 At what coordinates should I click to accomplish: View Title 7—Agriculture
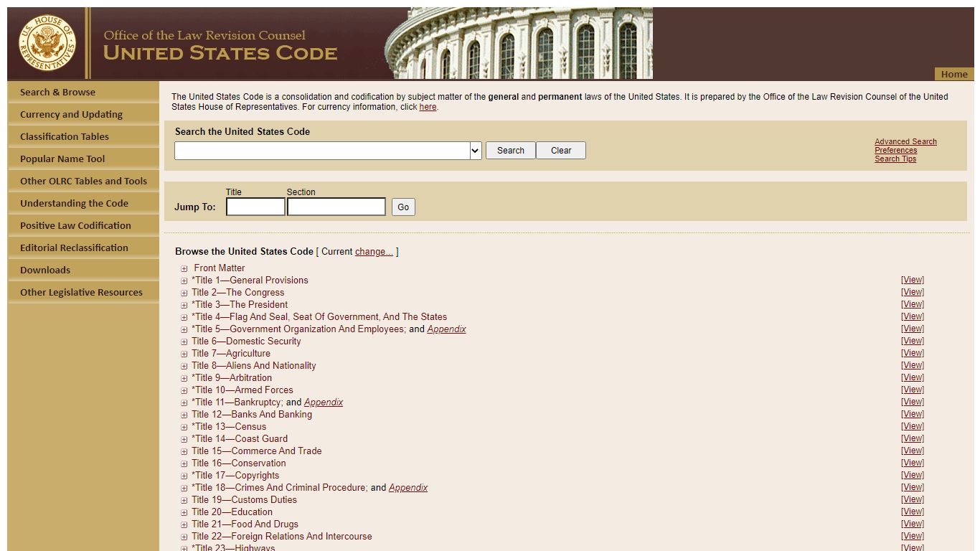coord(913,354)
